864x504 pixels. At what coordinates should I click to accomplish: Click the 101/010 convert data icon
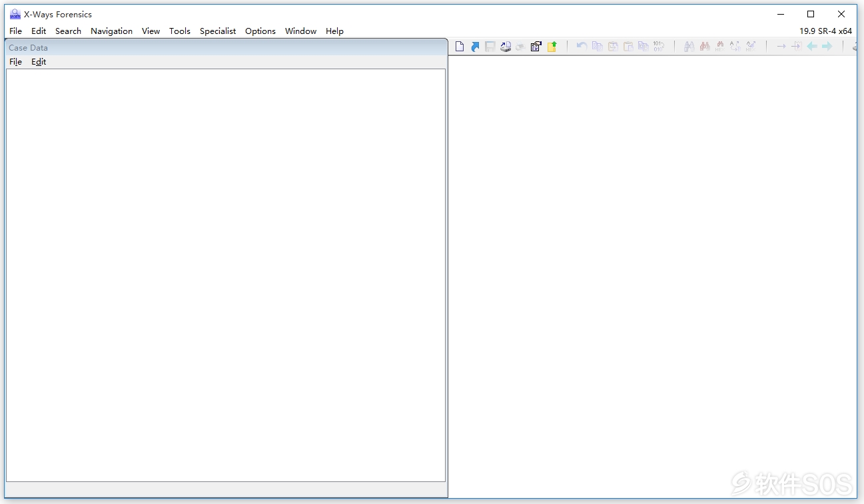[659, 47]
